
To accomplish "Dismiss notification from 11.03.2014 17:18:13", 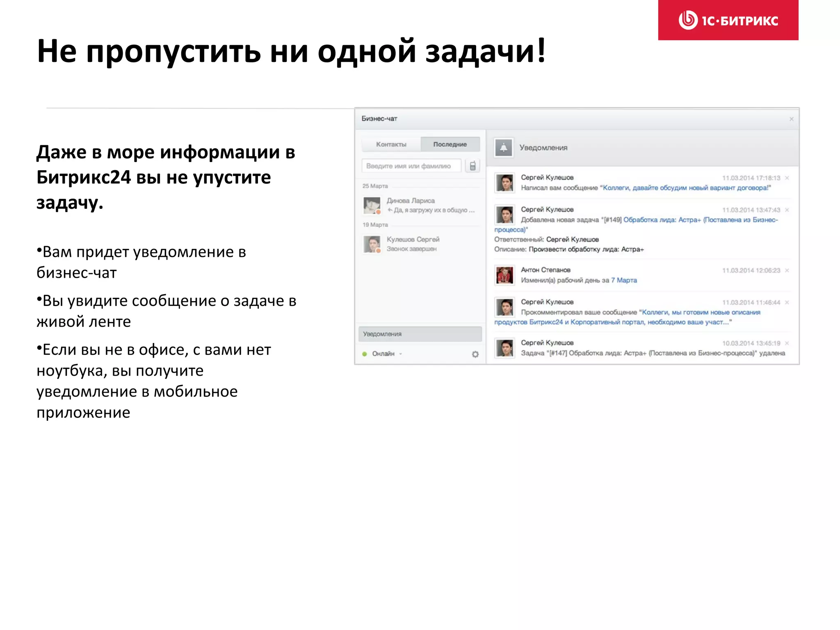I will click(787, 178).
